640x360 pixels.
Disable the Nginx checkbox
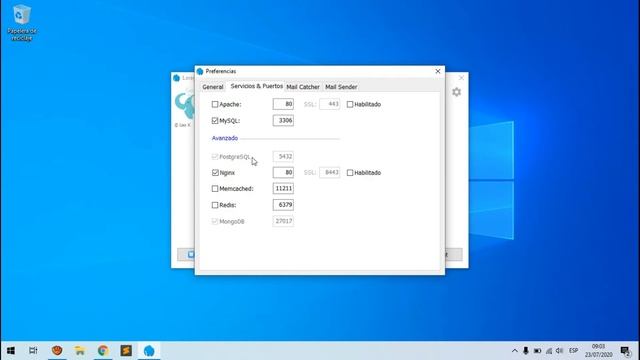pos(215,173)
